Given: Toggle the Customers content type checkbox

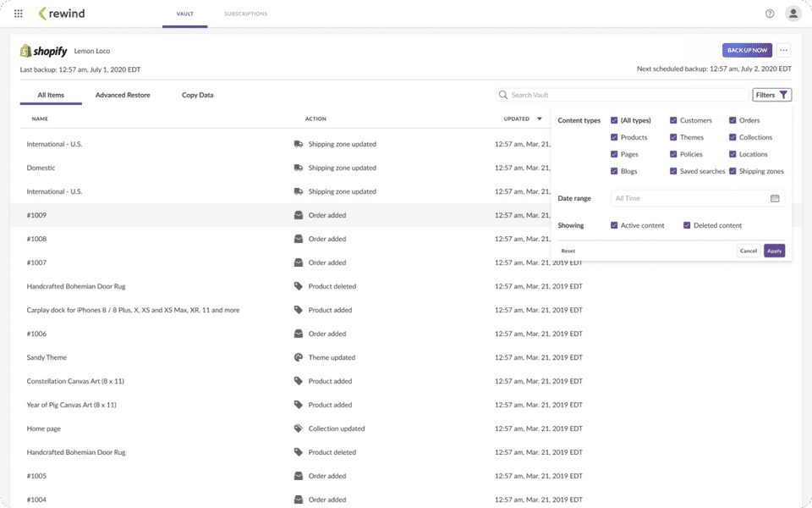Looking at the screenshot, I should (673, 120).
